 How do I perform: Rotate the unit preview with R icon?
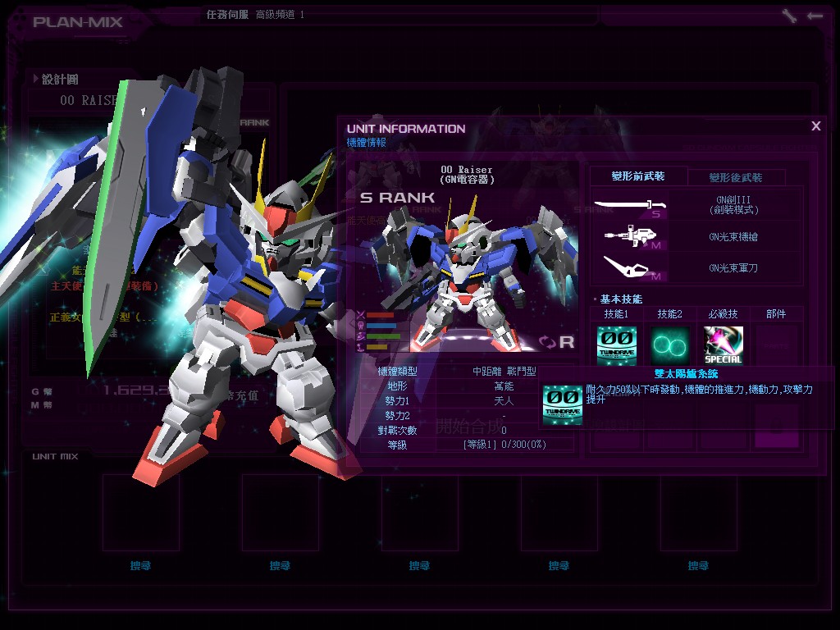557,342
